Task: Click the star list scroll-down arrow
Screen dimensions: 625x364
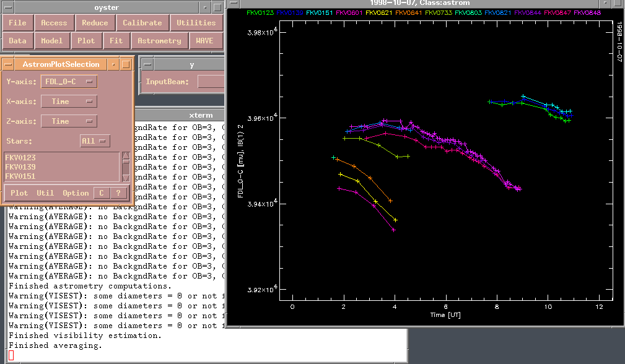Action: click(126, 178)
